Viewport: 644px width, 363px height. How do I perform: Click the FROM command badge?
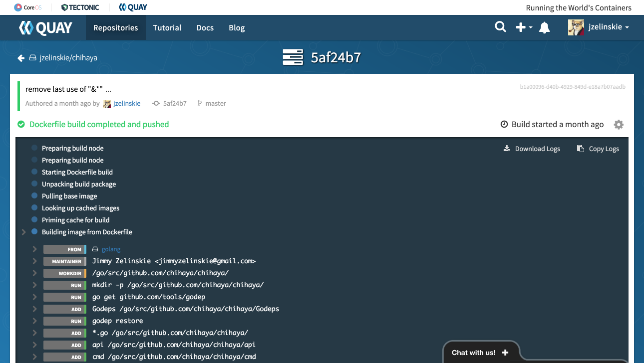pos(64,249)
